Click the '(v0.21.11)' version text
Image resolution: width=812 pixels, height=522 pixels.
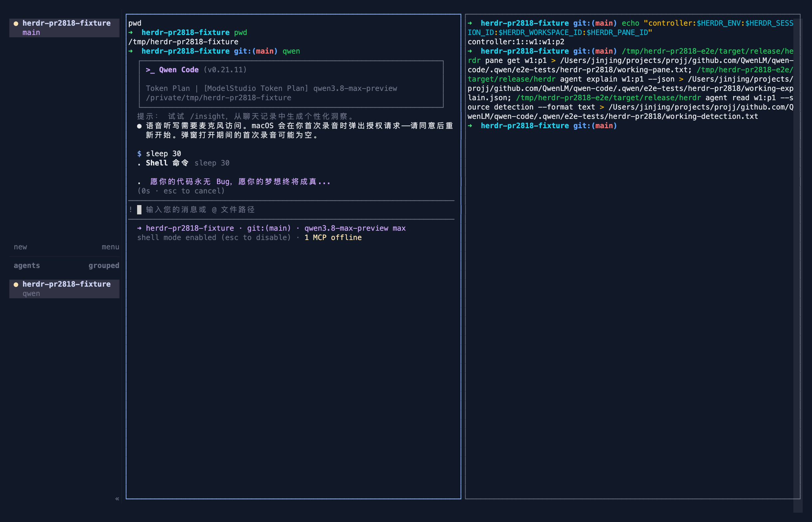[225, 70]
